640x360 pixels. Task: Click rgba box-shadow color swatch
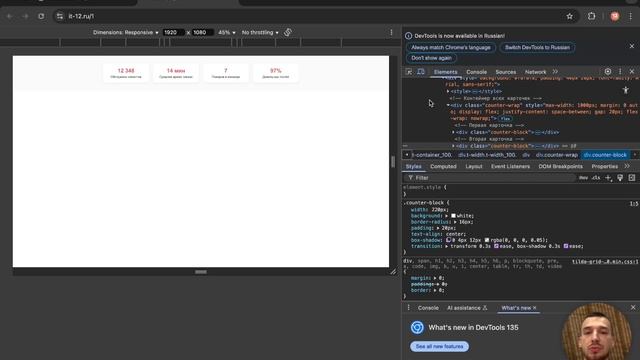(487, 240)
